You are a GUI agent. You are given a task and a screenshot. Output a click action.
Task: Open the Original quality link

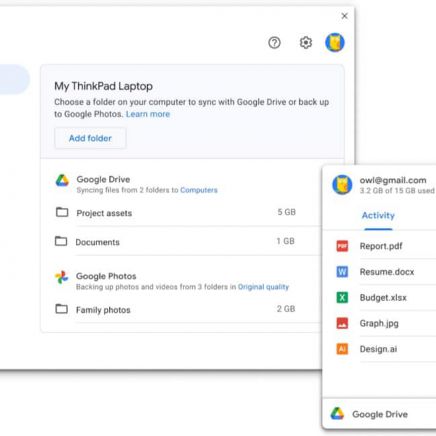pyautogui.click(x=263, y=287)
